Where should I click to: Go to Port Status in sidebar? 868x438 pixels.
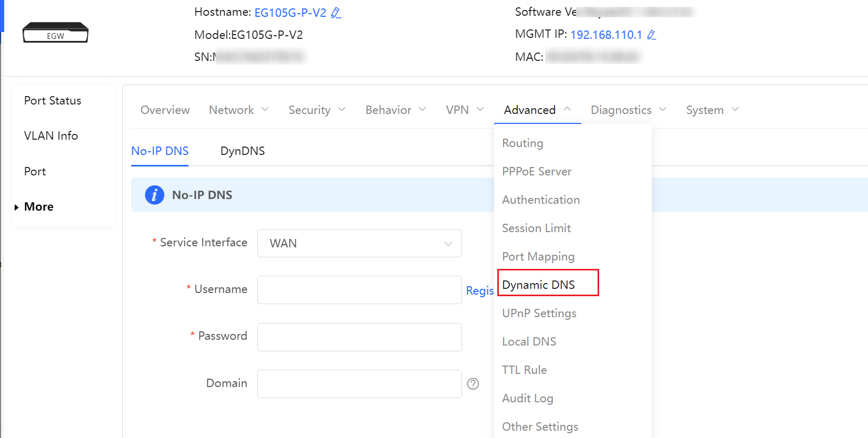coord(53,100)
